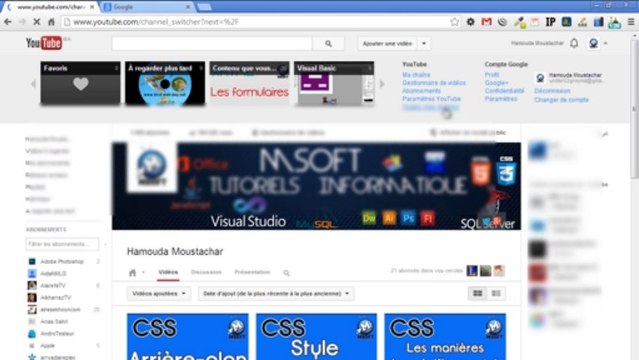Show next playlists with right arrow
This screenshot has height=360, width=639.
(x=382, y=84)
